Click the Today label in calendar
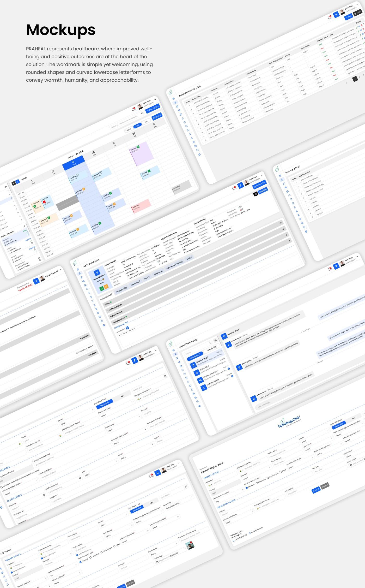365x588 pixels. point(24,178)
